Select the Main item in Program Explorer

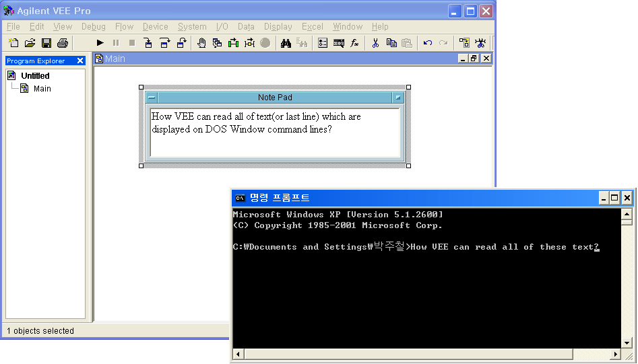tap(42, 89)
